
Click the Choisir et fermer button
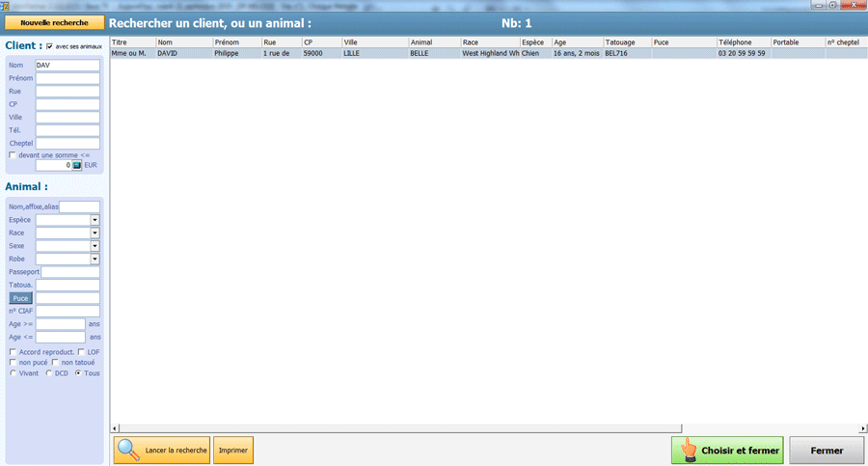727,450
